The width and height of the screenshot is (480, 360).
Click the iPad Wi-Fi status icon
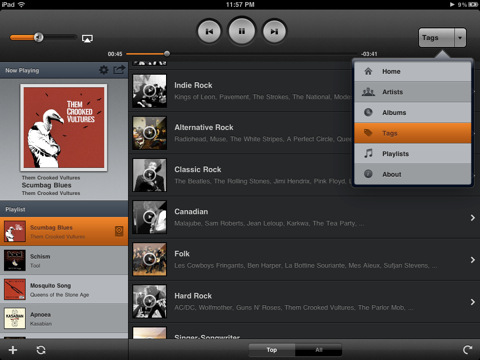[x=21, y=4]
